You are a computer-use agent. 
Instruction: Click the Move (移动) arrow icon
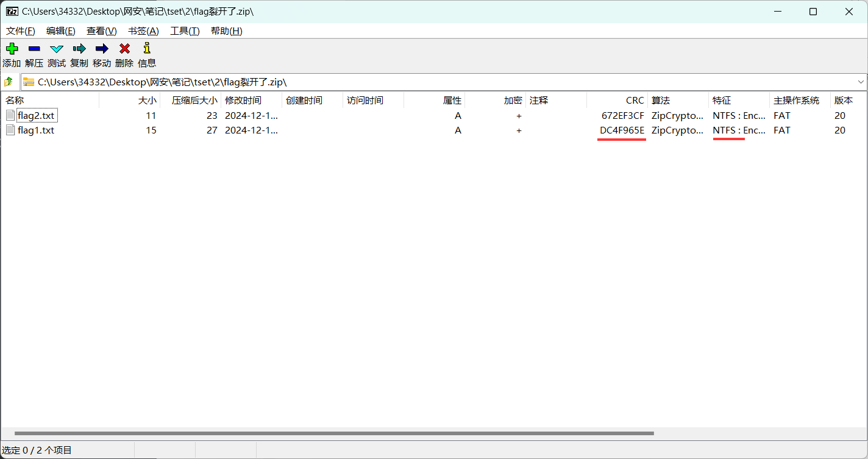pyautogui.click(x=102, y=49)
